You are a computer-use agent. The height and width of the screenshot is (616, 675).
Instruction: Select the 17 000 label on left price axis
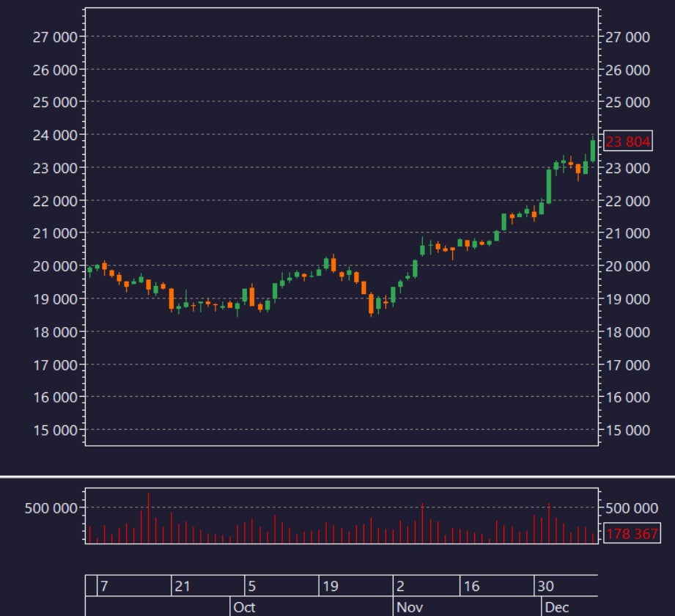[55, 365]
